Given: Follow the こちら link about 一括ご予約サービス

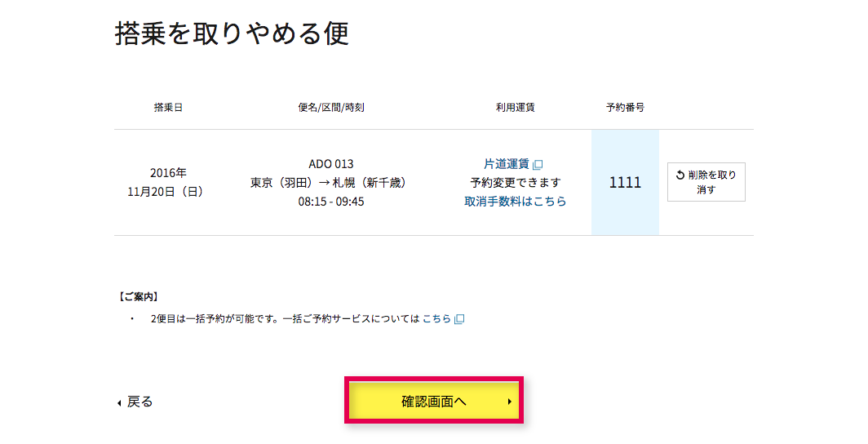Looking at the screenshot, I should tap(436, 319).
